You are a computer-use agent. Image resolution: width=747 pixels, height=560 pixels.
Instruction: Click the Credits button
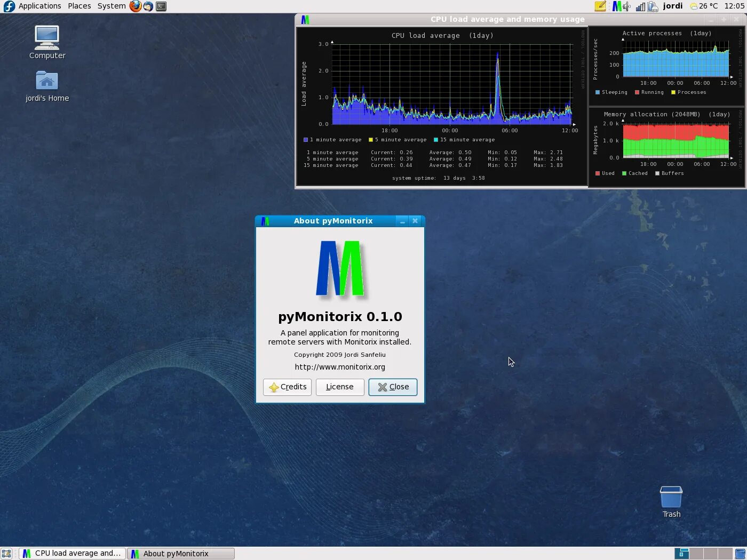[x=287, y=387]
